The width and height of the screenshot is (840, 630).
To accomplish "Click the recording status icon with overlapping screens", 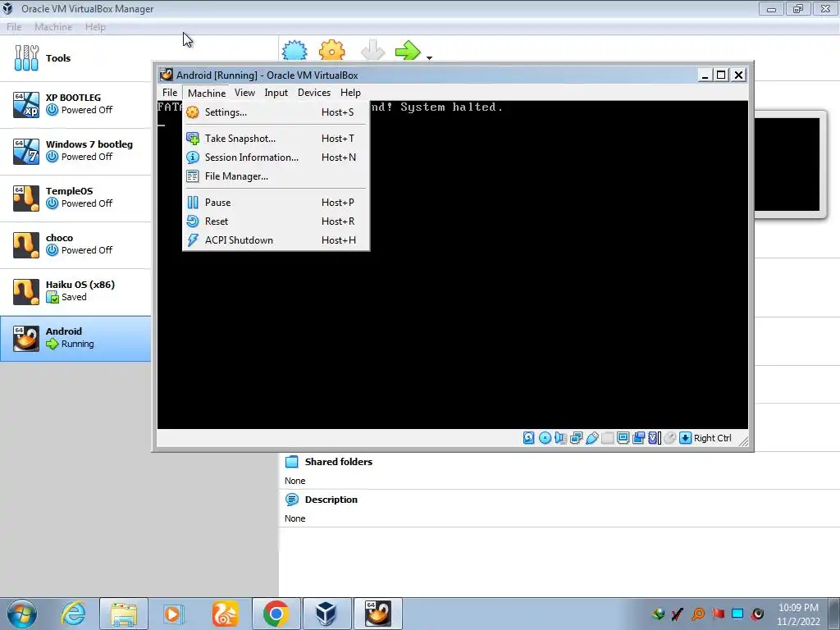I will [x=638, y=438].
